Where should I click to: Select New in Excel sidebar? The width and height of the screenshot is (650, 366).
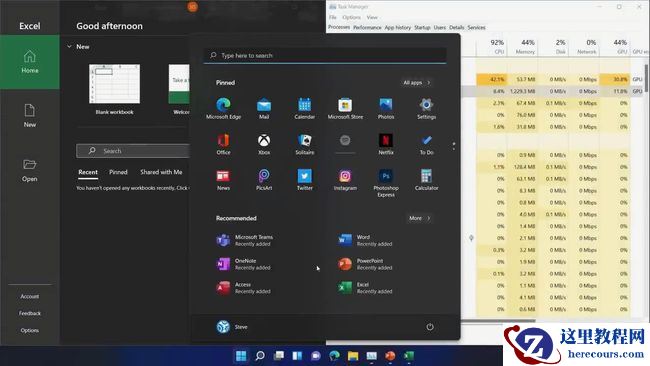[30, 116]
